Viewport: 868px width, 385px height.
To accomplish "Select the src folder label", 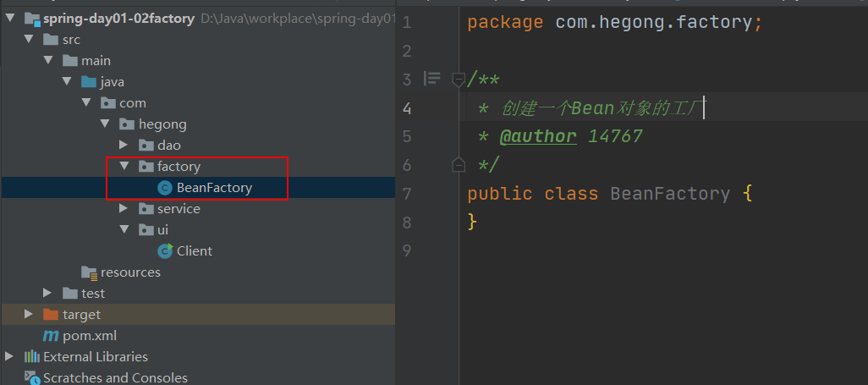I will tap(71, 40).
